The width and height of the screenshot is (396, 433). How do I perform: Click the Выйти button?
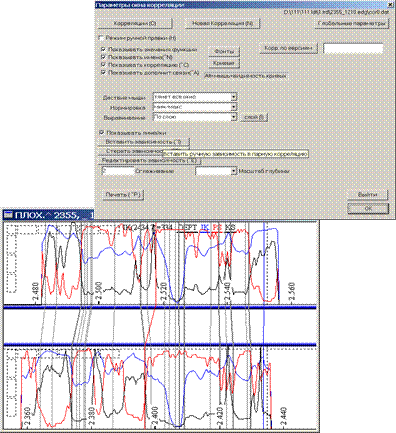[368, 195]
